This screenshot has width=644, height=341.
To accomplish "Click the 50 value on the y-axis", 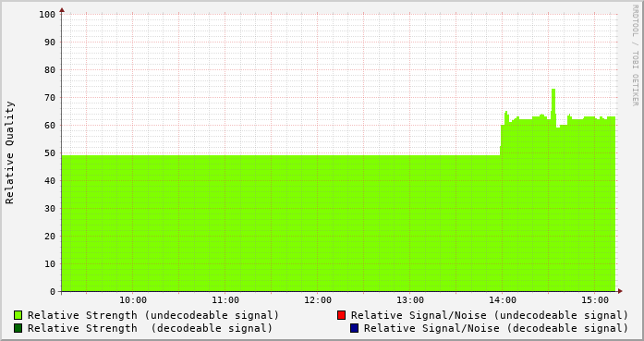I will (x=50, y=153).
